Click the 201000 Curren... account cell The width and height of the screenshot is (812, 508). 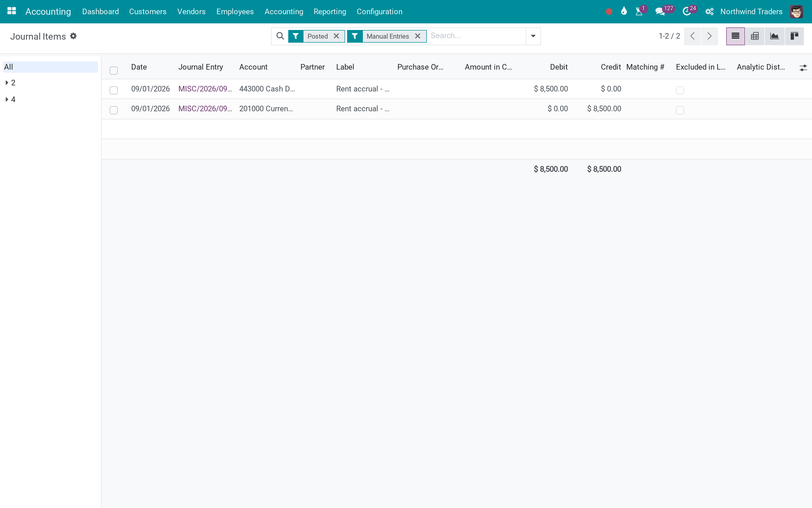tap(266, 108)
